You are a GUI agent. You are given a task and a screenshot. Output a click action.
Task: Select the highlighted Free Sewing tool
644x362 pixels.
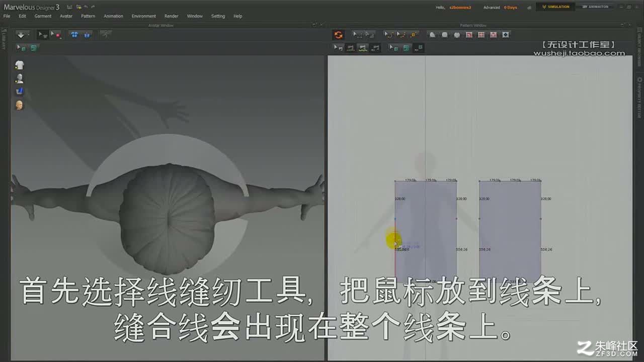point(363,48)
